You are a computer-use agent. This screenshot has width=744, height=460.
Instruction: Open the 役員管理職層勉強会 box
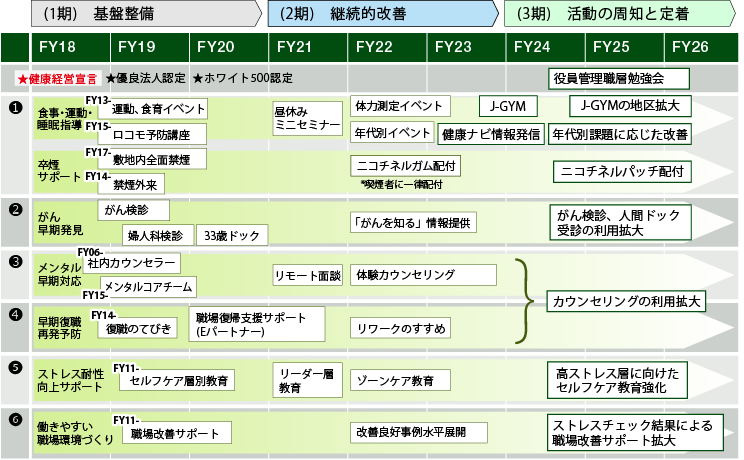coord(620,78)
